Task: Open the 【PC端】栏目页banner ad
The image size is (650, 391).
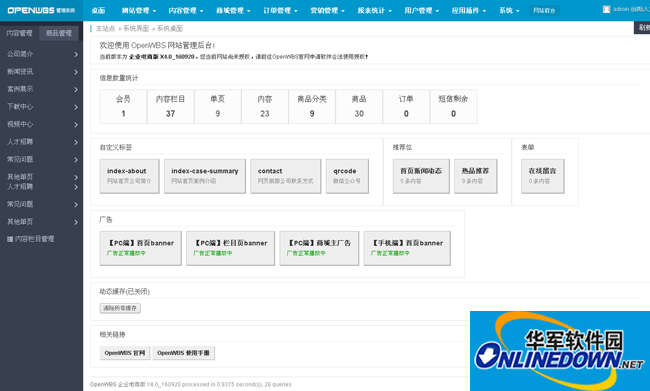Action: click(x=230, y=248)
